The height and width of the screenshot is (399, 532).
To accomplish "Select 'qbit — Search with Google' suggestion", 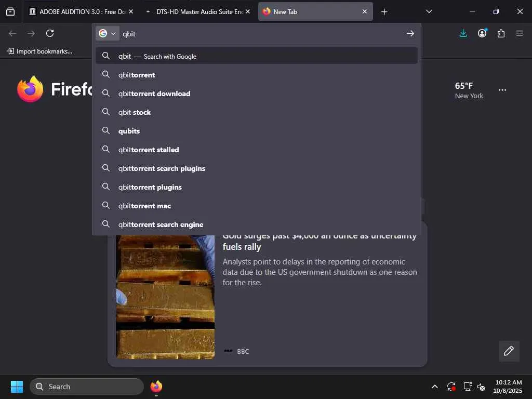I will tap(257, 56).
